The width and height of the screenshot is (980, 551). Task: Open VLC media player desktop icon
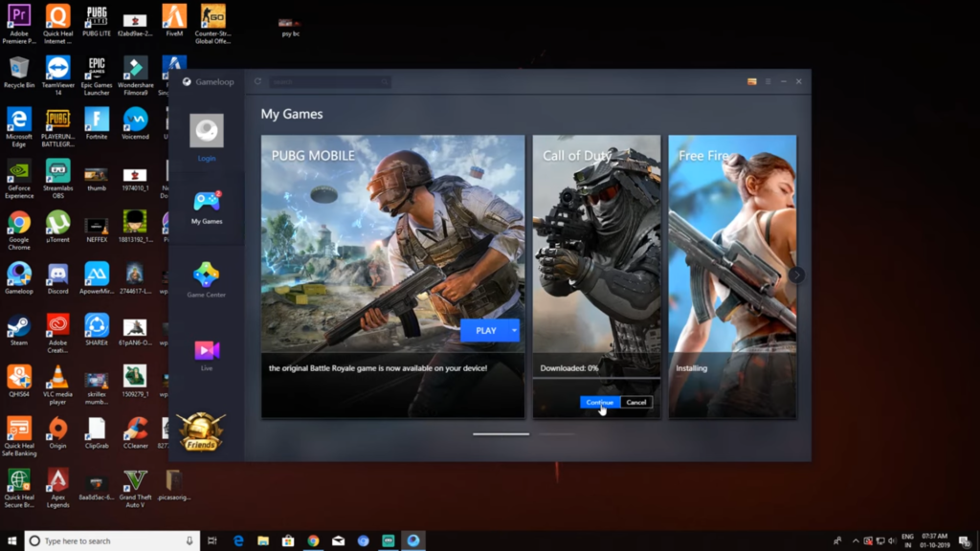pos(57,386)
